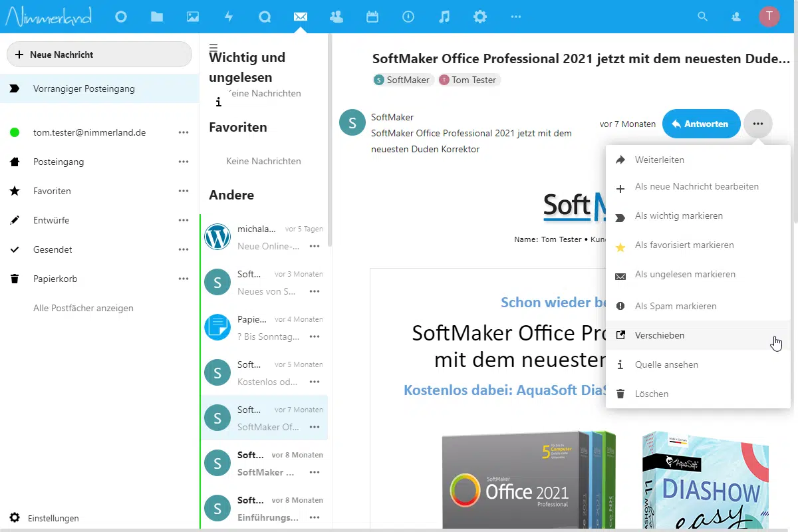Click the blue Papie... sender avatar

click(217, 327)
